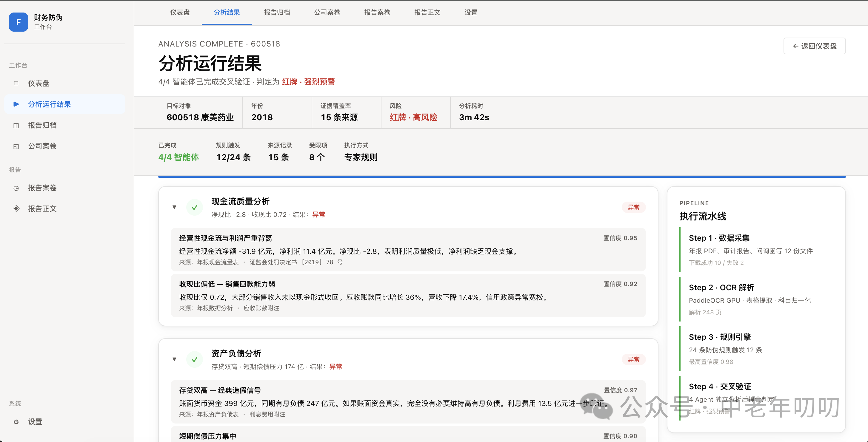Viewport: 868px width, 442px height.
Task: Open 报告正文 in the sidebar
Action: coord(65,208)
